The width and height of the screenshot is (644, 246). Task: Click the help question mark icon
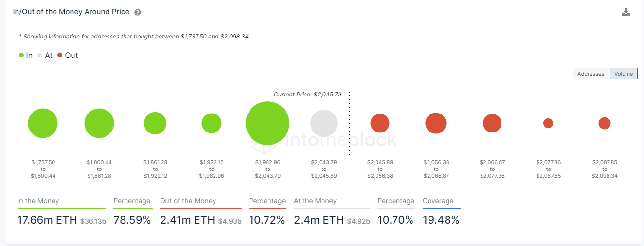[138, 12]
